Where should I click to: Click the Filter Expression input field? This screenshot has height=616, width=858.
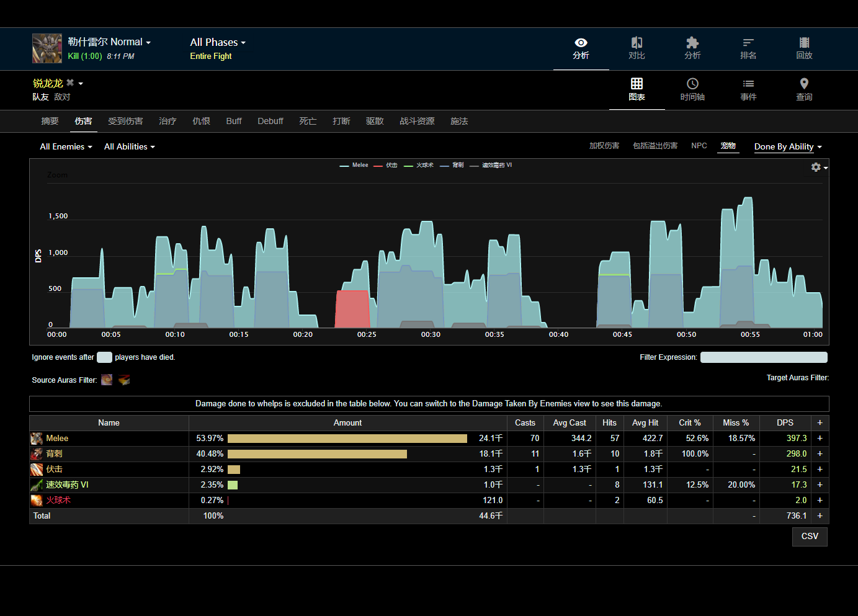click(763, 357)
